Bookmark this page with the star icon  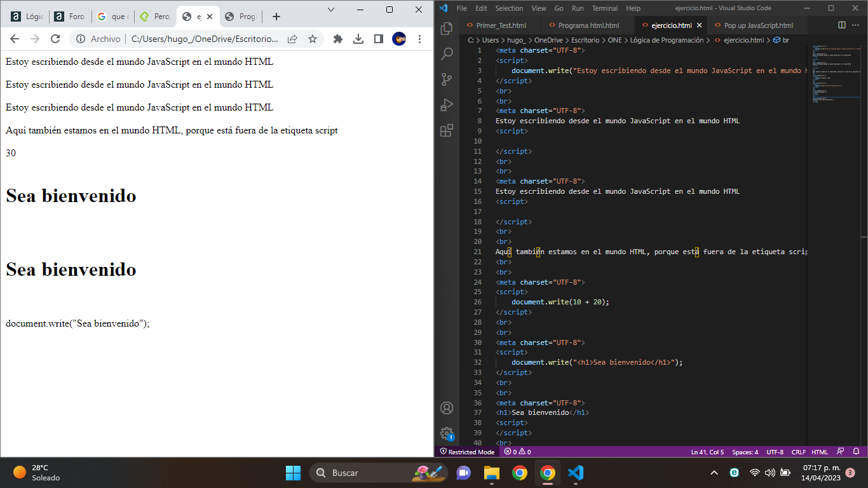[x=313, y=39]
